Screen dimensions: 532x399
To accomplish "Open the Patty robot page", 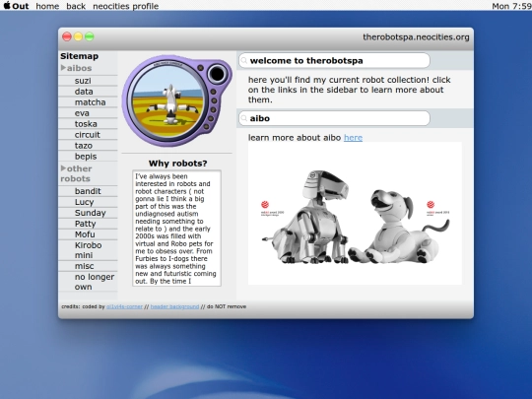I will click(85, 224).
